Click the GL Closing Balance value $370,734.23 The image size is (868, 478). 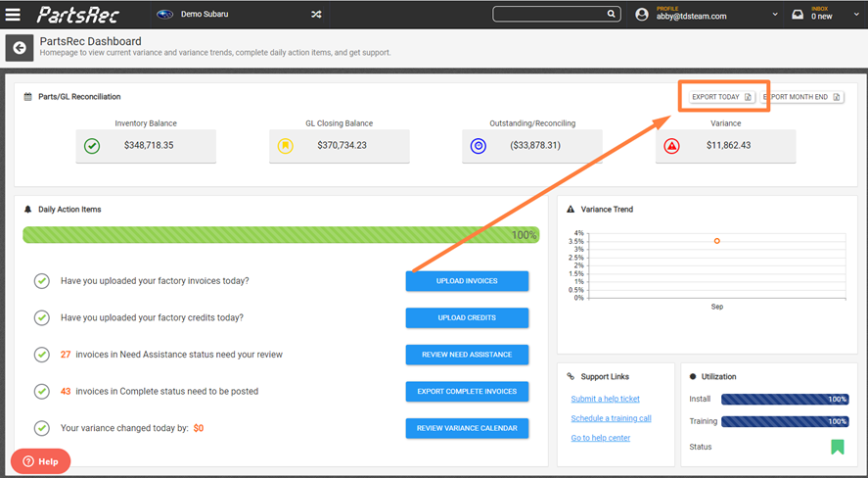[343, 145]
